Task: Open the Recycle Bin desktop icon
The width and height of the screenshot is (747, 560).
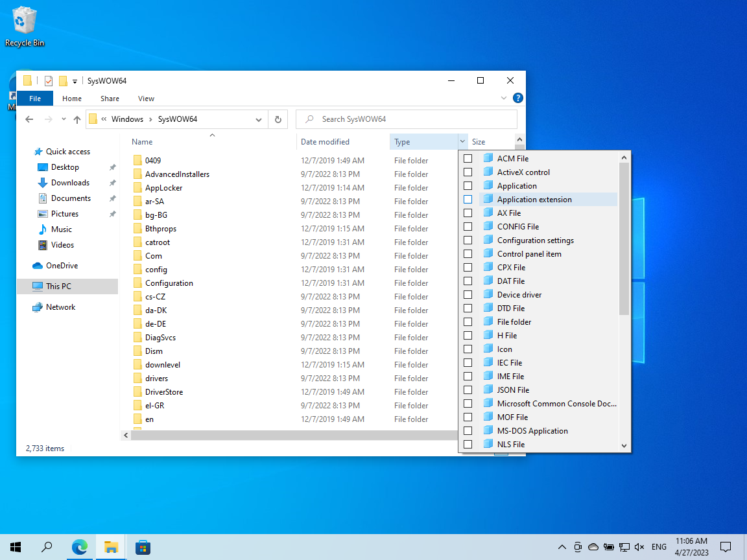Action: click(x=24, y=27)
